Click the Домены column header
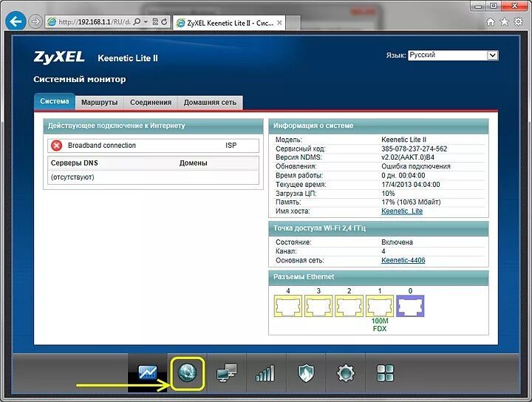The height and width of the screenshot is (402, 532). [x=193, y=163]
